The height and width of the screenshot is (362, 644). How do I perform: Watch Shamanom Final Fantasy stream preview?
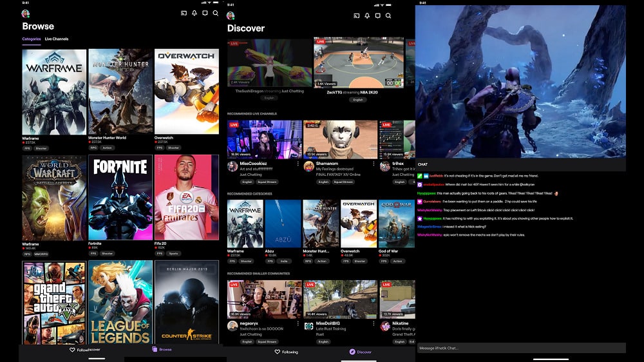tap(340, 139)
